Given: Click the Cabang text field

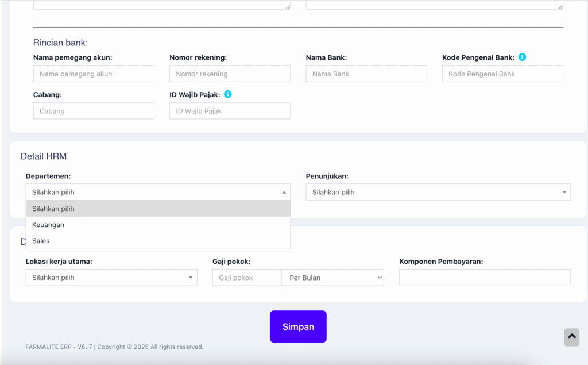Looking at the screenshot, I should pos(94,111).
